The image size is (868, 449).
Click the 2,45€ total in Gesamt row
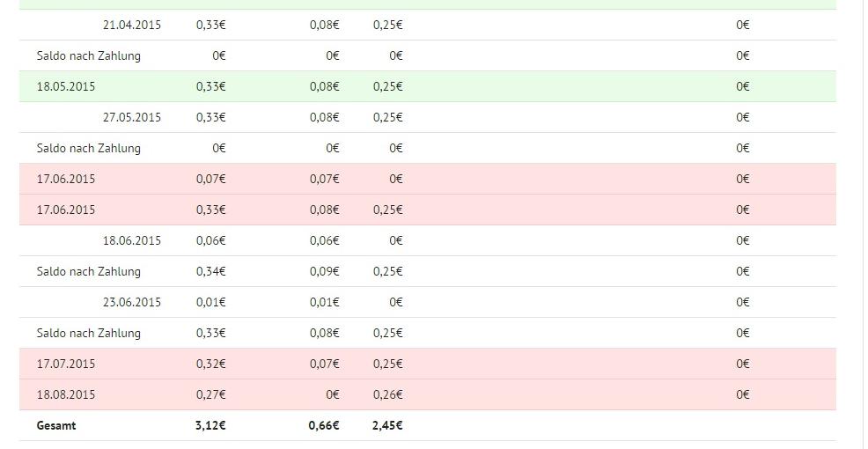(x=387, y=425)
